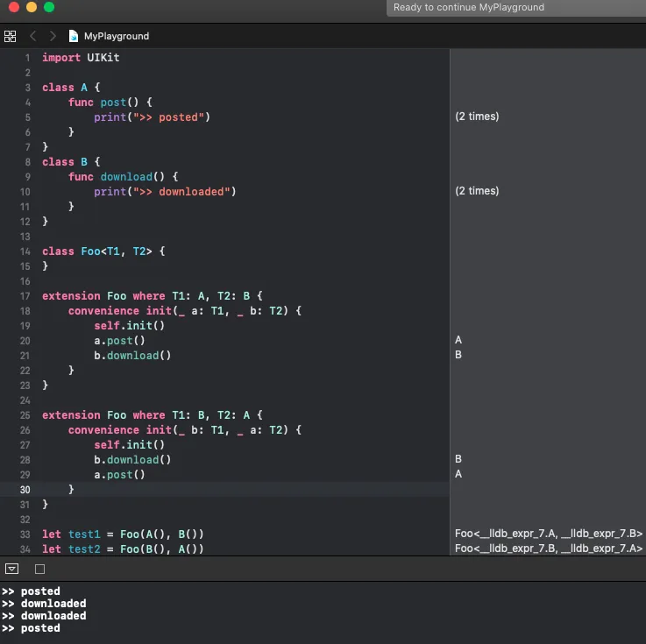646x644 pixels.
Task: Click result 'A' beside a.post() on line 20
Action: click(458, 340)
